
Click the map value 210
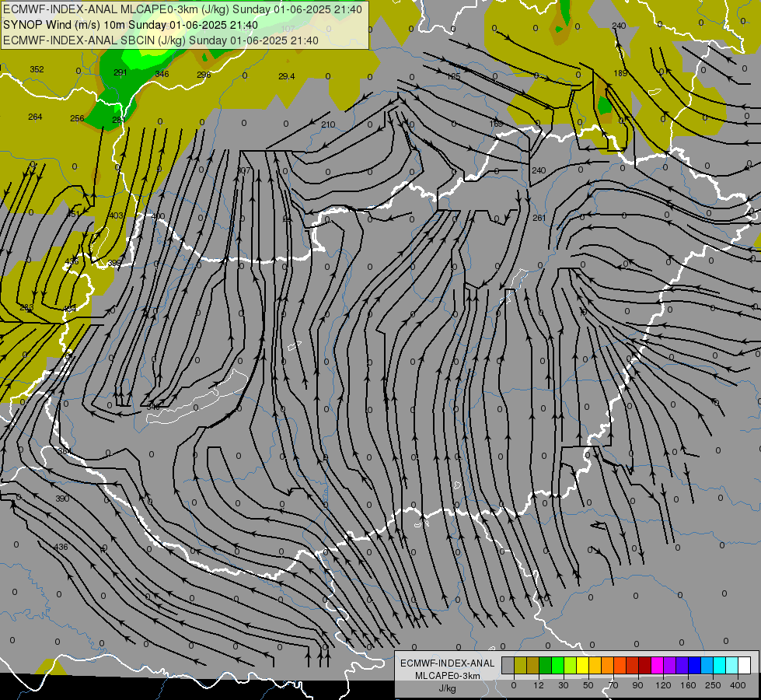click(328, 125)
